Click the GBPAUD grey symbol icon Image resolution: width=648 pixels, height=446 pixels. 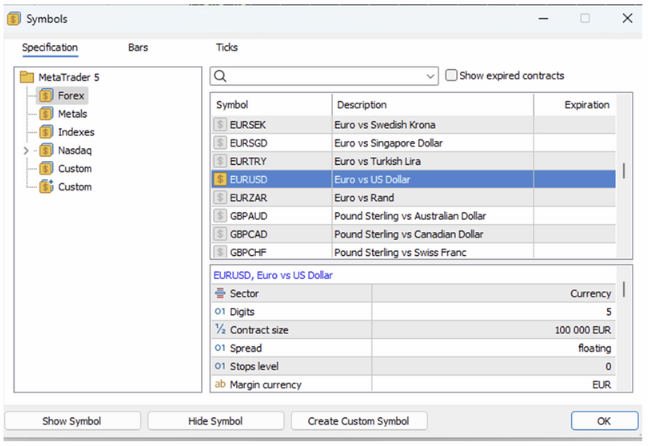coord(221,216)
